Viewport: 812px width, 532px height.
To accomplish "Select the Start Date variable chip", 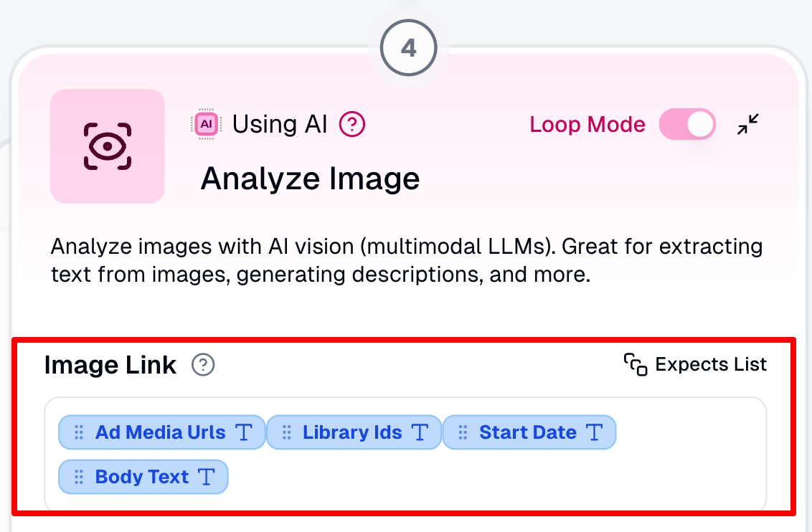I will click(529, 432).
